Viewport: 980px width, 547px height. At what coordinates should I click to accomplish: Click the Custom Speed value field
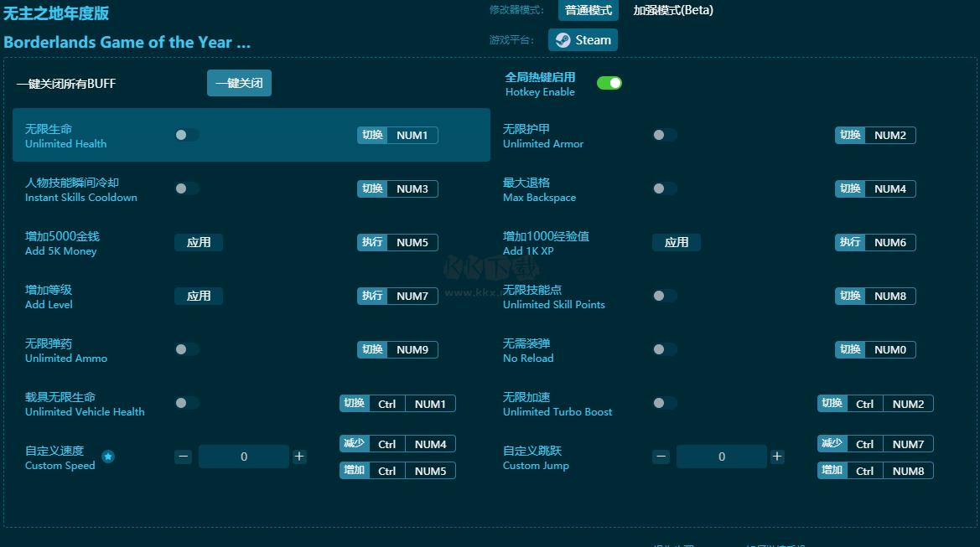244,457
